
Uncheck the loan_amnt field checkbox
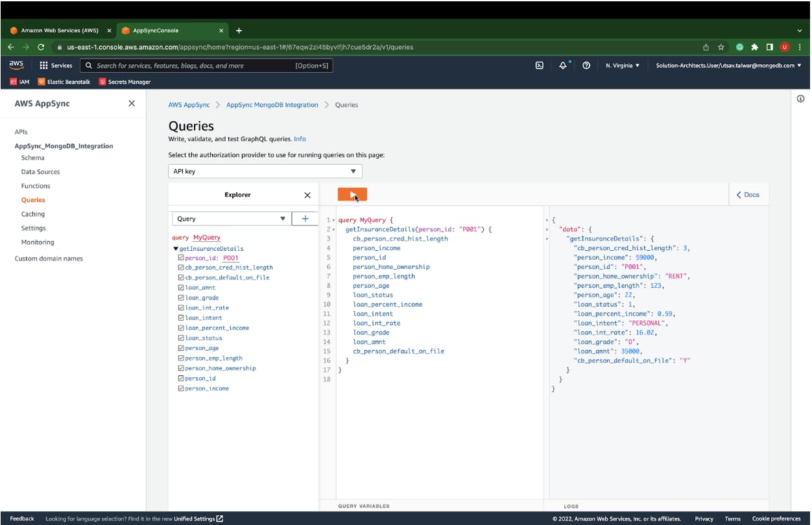click(181, 288)
